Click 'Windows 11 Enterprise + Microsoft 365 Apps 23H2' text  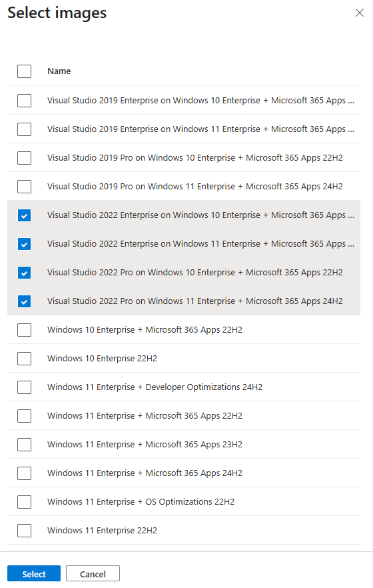point(145,445)
